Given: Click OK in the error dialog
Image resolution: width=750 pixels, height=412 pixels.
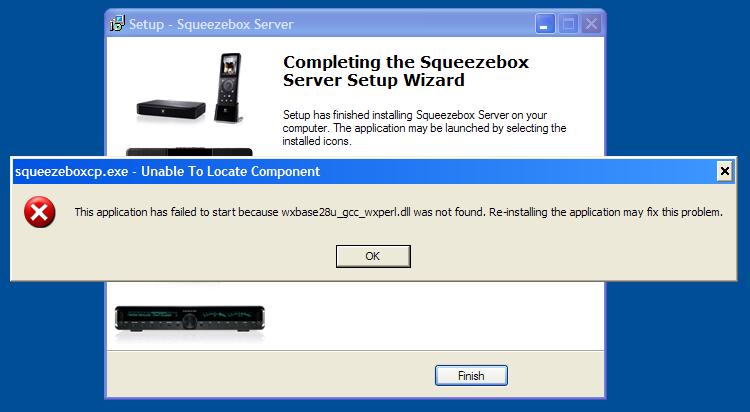Looking at the screenshot, I should (373, 256).
